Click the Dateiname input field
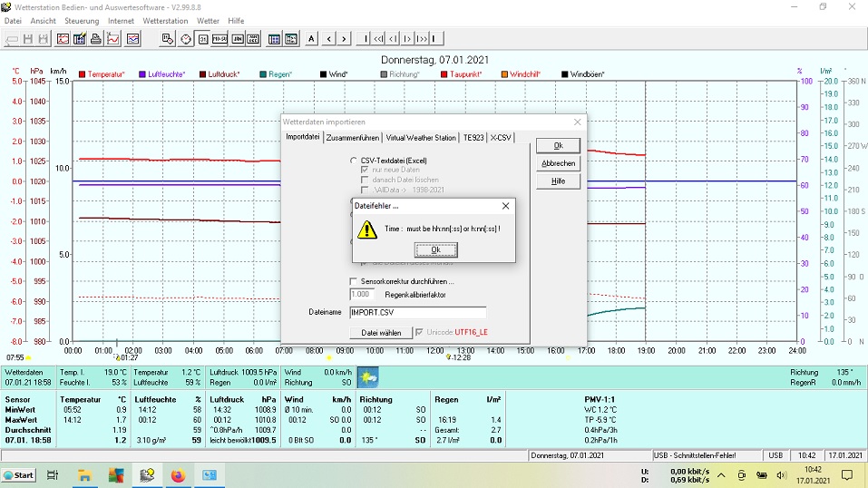Screen dimensions: 868x488 pyautogui.click(x=417, y=312)
